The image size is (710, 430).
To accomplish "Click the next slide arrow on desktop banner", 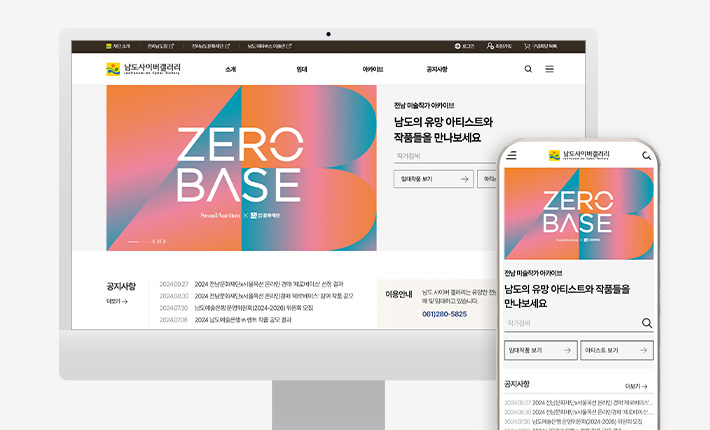I will (x=164, y=242).
